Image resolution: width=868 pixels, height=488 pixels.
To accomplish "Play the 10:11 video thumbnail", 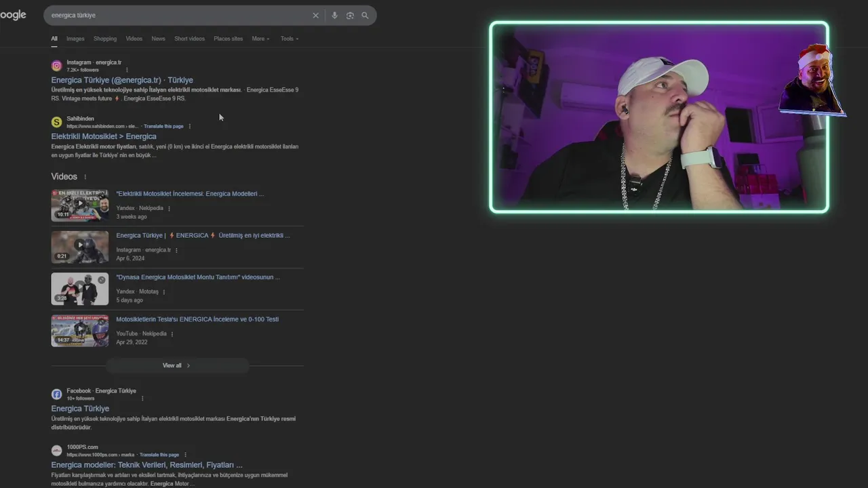I will tap(79, 205).
